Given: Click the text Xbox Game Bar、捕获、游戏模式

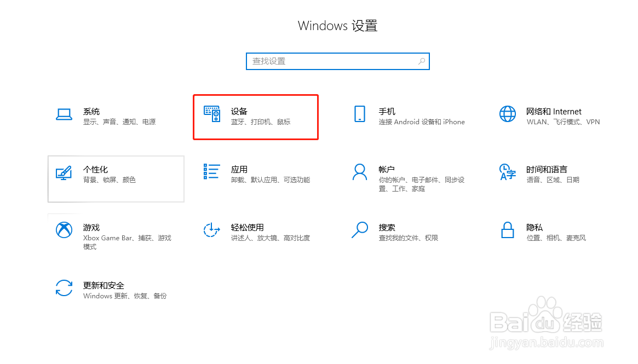Looking at the screenshot, I should pos(127,242).
